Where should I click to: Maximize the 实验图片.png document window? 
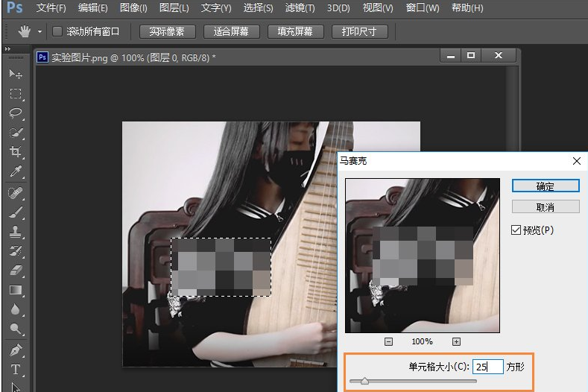point(471,55)
